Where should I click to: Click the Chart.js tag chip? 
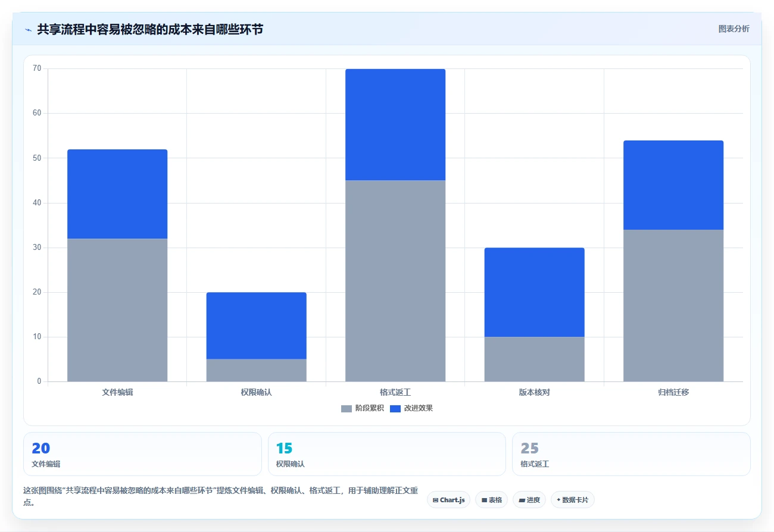point(449,500)
